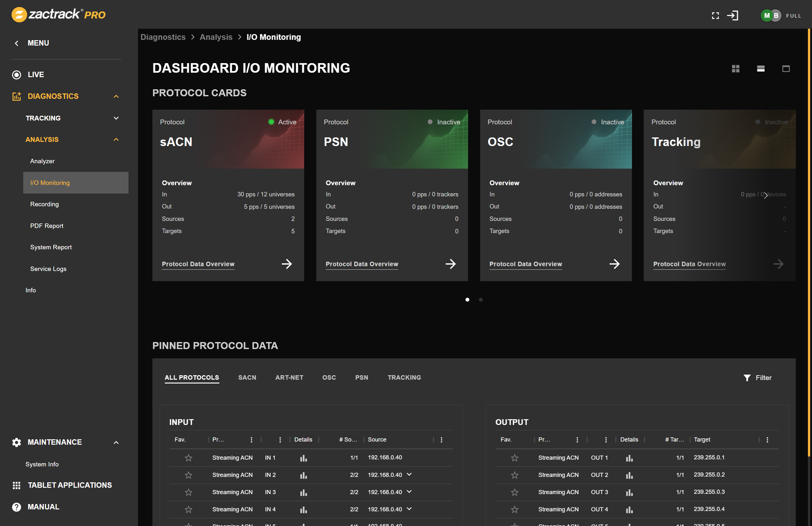Screen dimensions: 812x526
Task: Open the Tablet Applications grid icon
Action: pyautogui.click(x=16, y=486)
